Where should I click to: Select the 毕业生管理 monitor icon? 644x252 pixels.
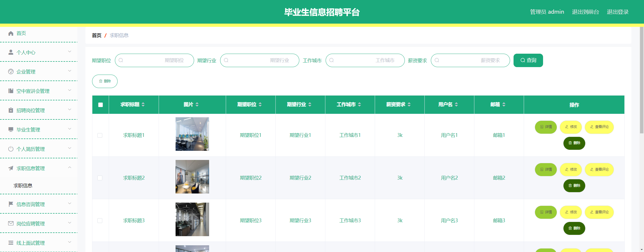pos(11,129)
